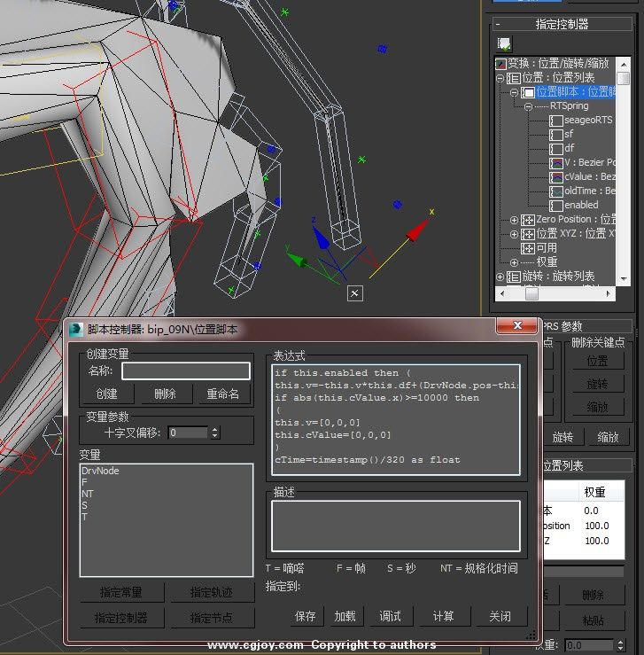Select variable F in the list
Viewport: 644px width, 655px height.
(x=84, y=482)
